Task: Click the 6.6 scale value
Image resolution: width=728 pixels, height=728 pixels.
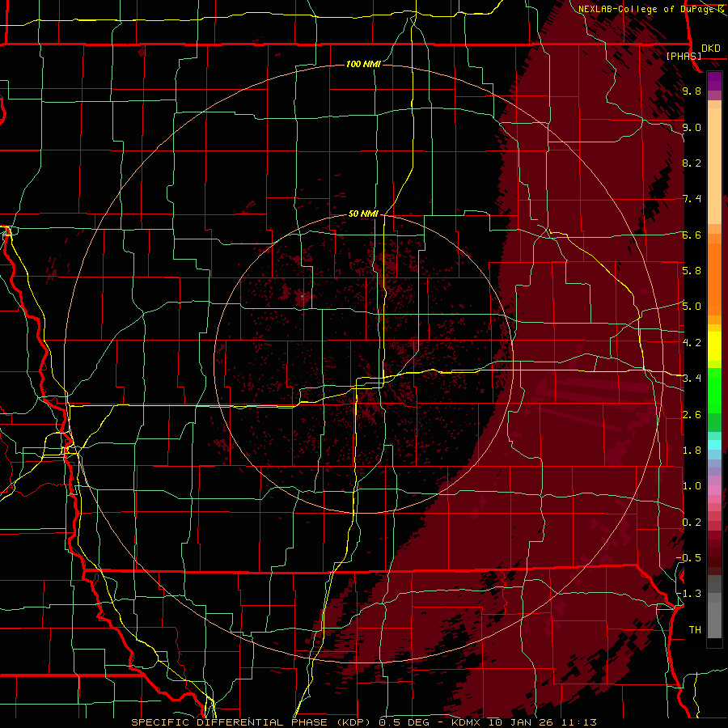Action: [692, 235]
